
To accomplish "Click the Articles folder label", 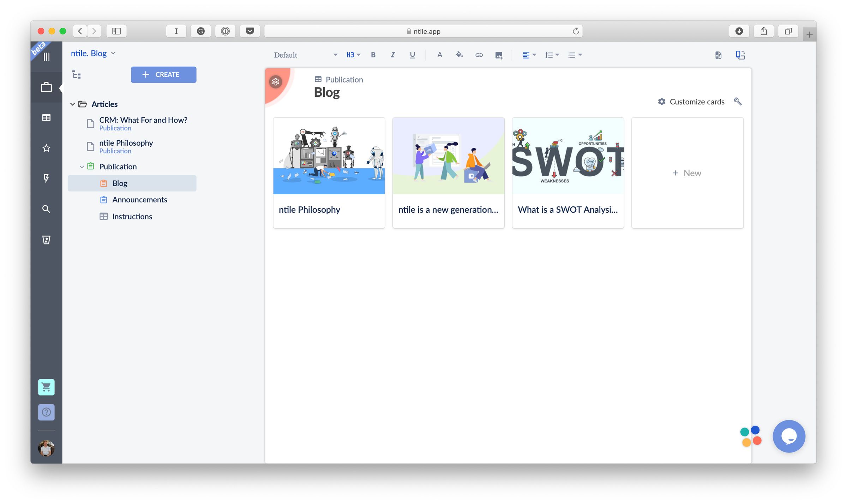I will (x=104, y=104).
